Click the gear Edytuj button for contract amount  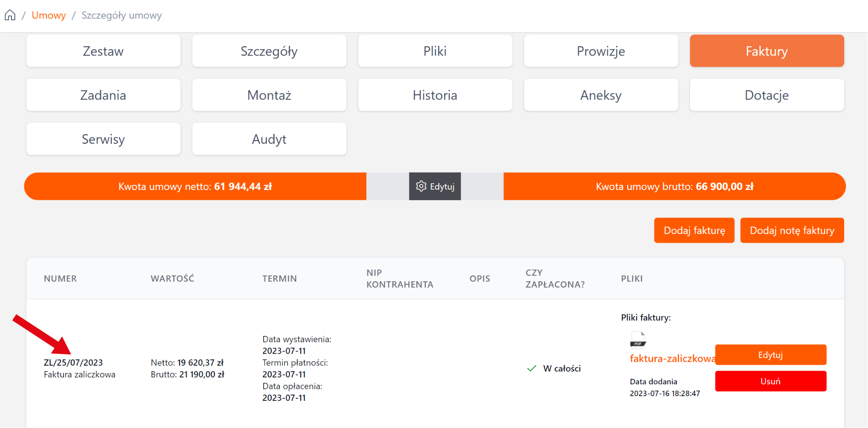click(435, 187)
